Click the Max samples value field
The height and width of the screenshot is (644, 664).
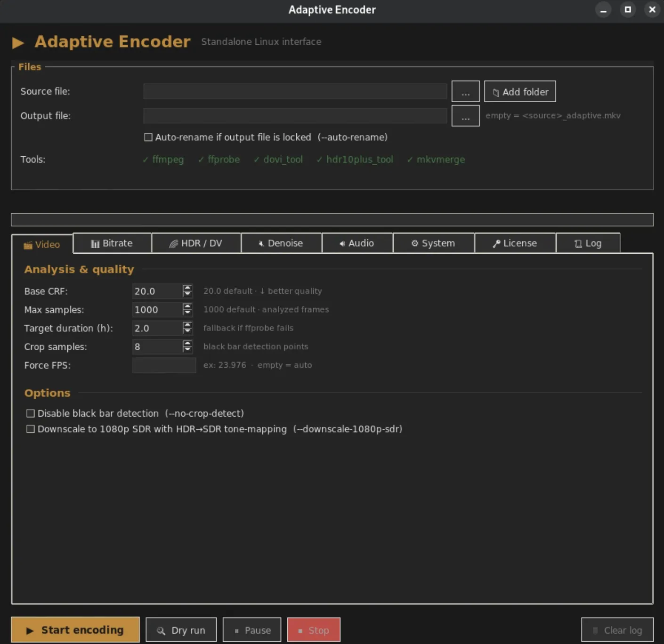[157, 310]
